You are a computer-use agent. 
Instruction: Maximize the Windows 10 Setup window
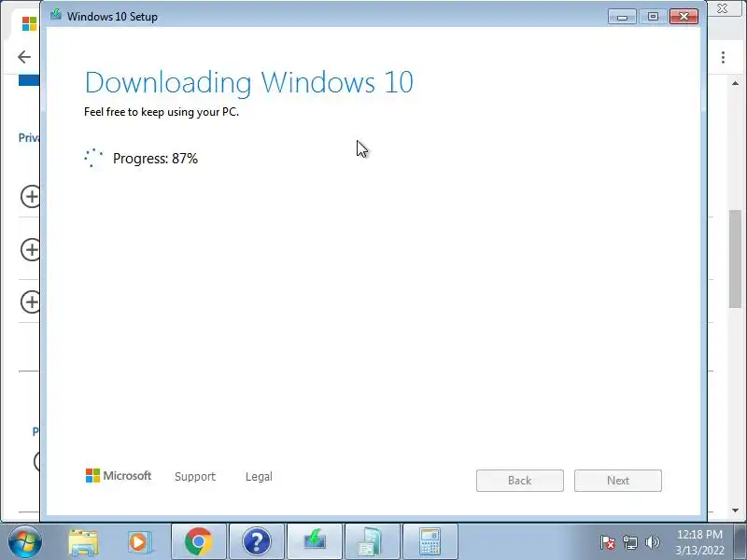653,17
